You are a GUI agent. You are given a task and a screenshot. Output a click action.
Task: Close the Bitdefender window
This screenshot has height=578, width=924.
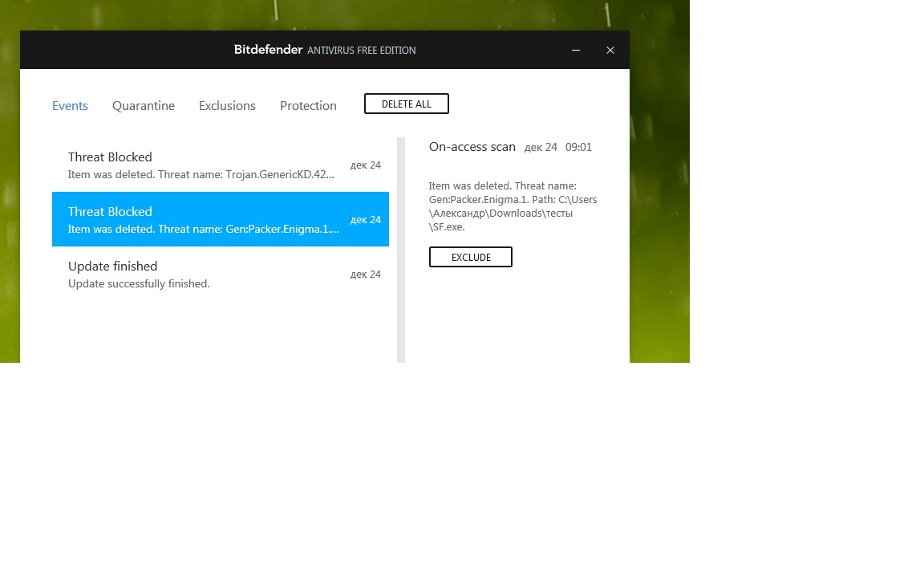click(610, 50)
